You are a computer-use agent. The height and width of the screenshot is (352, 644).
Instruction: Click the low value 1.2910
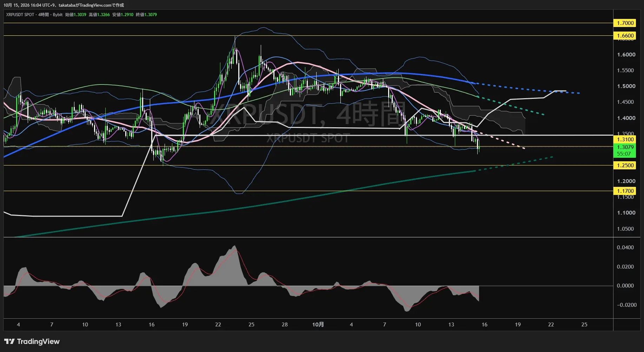tap(127, 15)
